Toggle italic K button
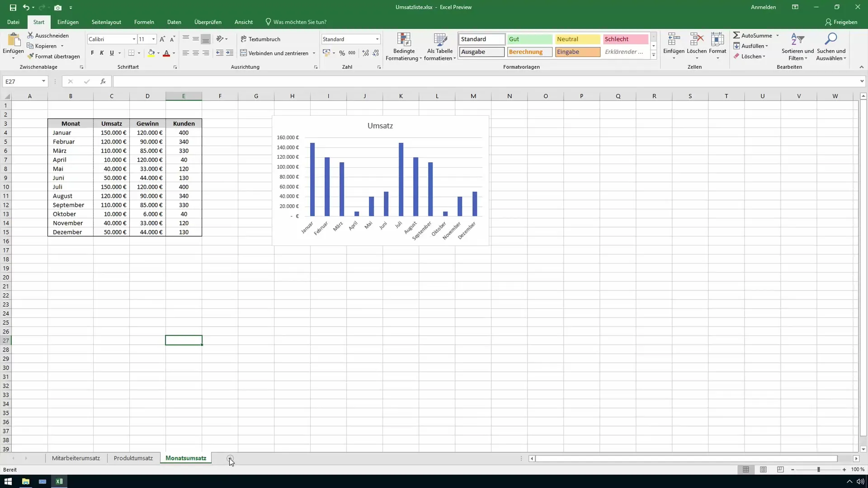Viewport: 868px width, 488px height. [102, 53]
